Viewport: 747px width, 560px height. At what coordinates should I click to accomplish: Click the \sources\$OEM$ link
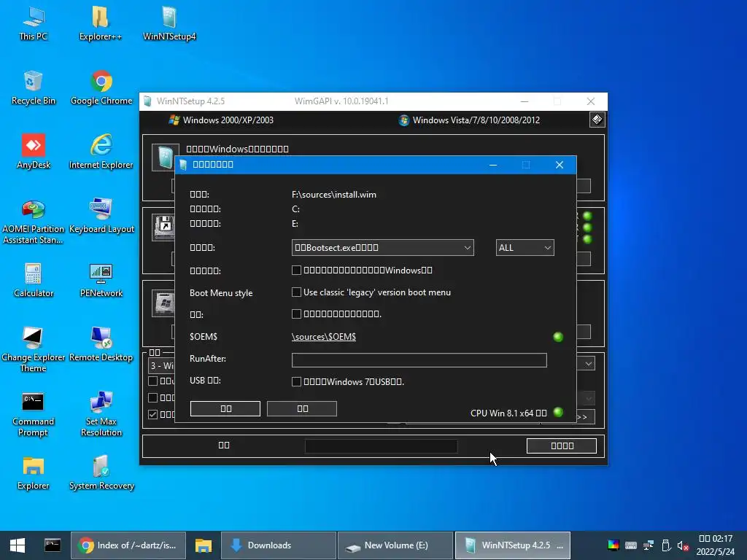coord(324,337)
